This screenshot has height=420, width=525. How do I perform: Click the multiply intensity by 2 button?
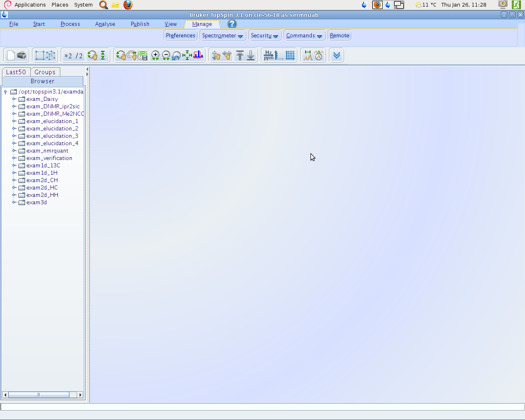68,56
